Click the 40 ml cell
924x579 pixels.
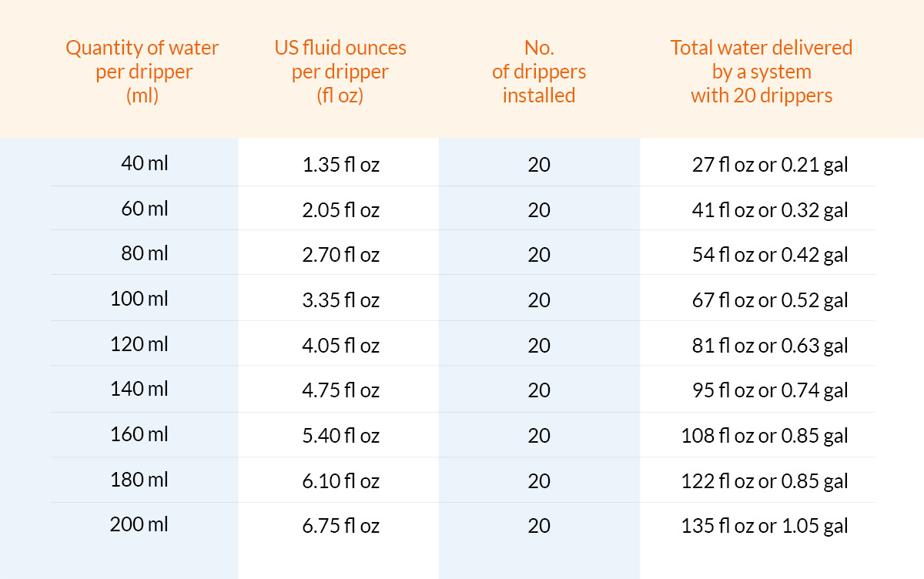click(x=145, y=163)
